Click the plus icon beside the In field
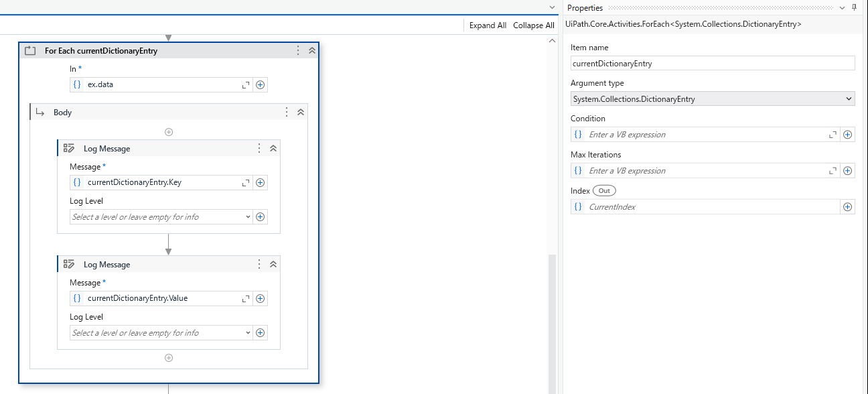Screen dimensions: 868x394 260,84
